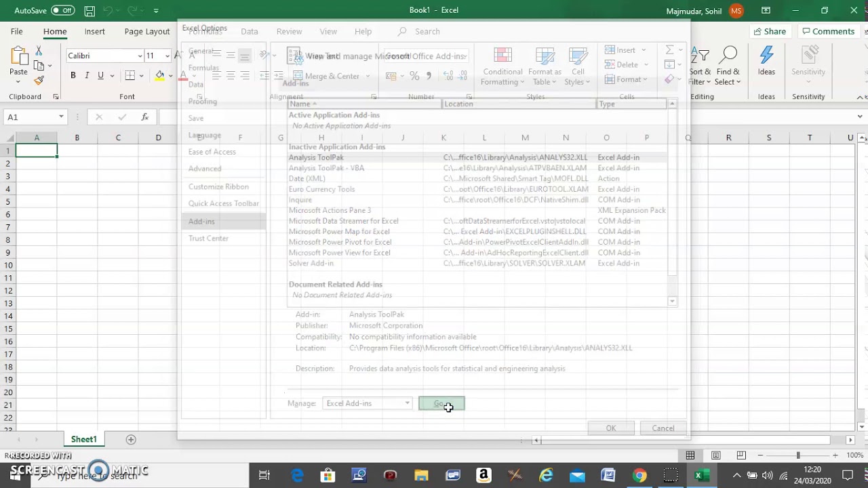Open Customize Quick Access Toolbar dropdown
Screen dimensions: 868x488
(156, 10)
